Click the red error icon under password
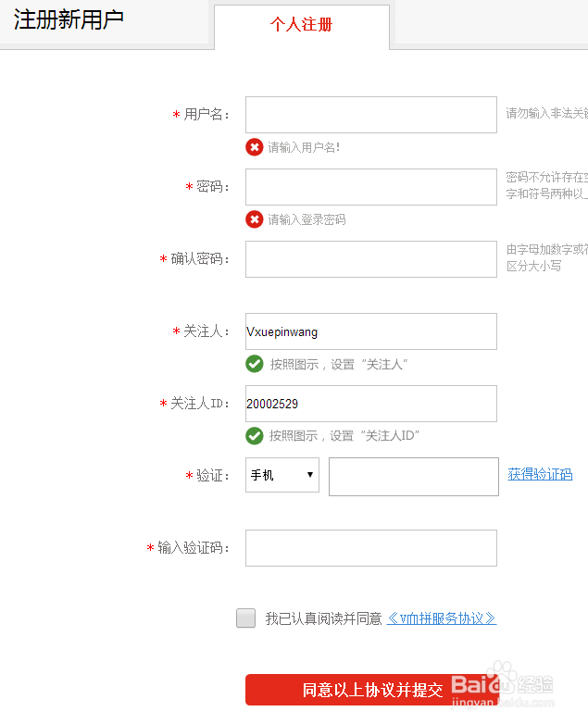 pyautogui.click(x=255, y=219)
